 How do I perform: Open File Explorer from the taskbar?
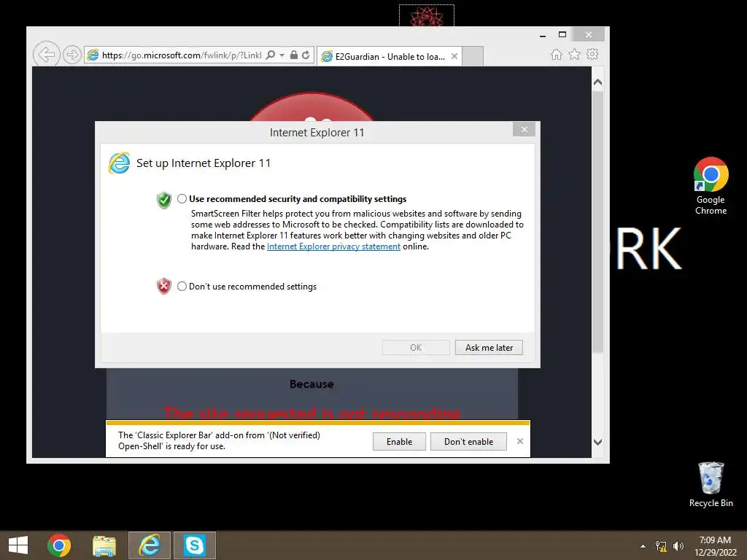point(104,545)
